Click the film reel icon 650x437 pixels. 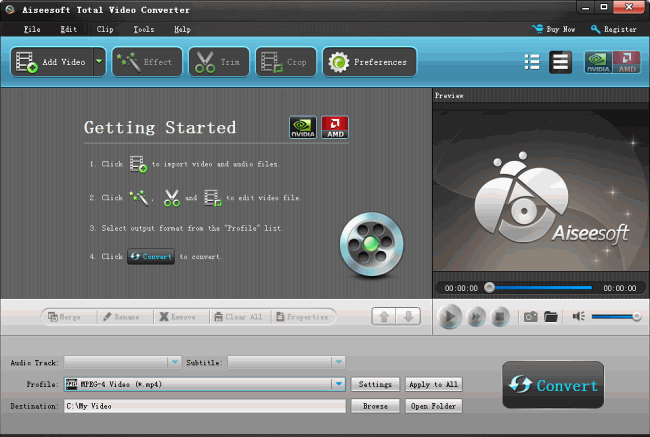(371, 244)
